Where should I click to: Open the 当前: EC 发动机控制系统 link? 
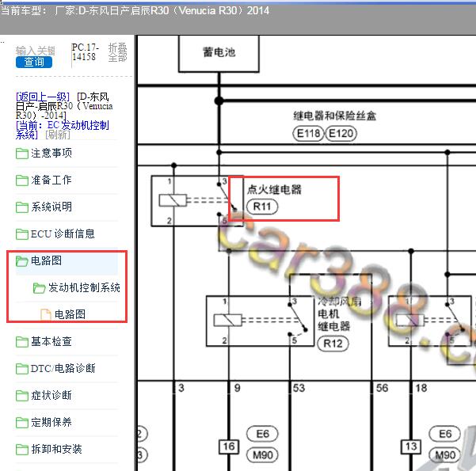(63, 130)
